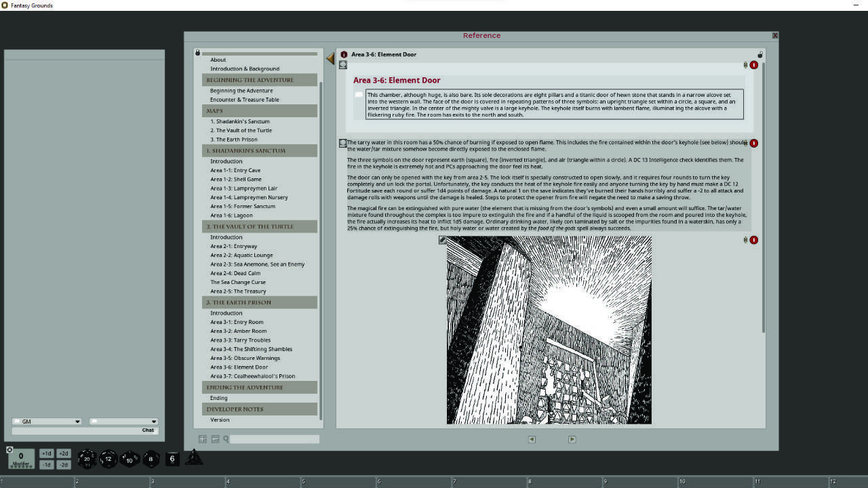Open the GM speaker dropdown

coord(47,421)
